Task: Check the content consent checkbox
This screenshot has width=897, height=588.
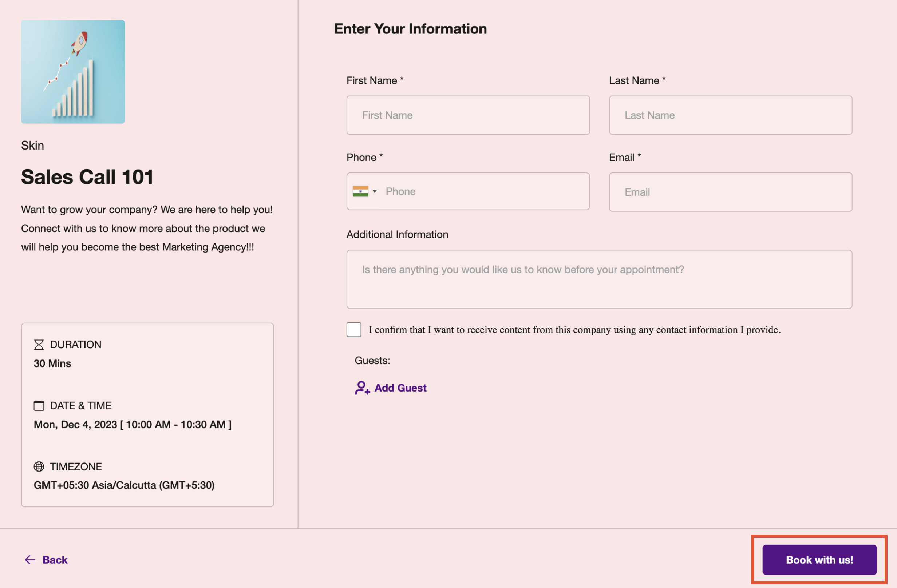Action: [353, 330]
